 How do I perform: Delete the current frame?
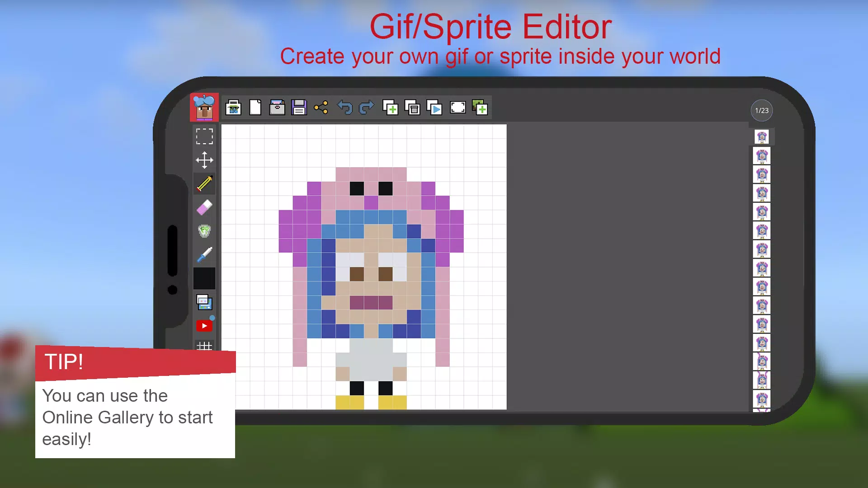[x=412, y=108]
